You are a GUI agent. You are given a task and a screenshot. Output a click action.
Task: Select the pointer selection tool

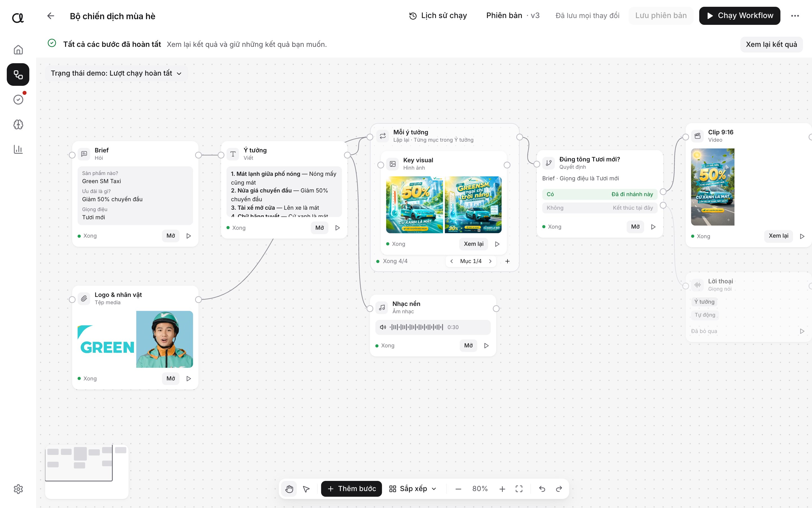[306, 489]
